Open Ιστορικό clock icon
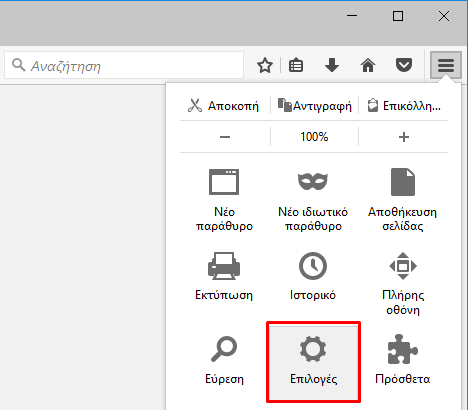Screen dimensions: 468x410 (x=313, y=277)
